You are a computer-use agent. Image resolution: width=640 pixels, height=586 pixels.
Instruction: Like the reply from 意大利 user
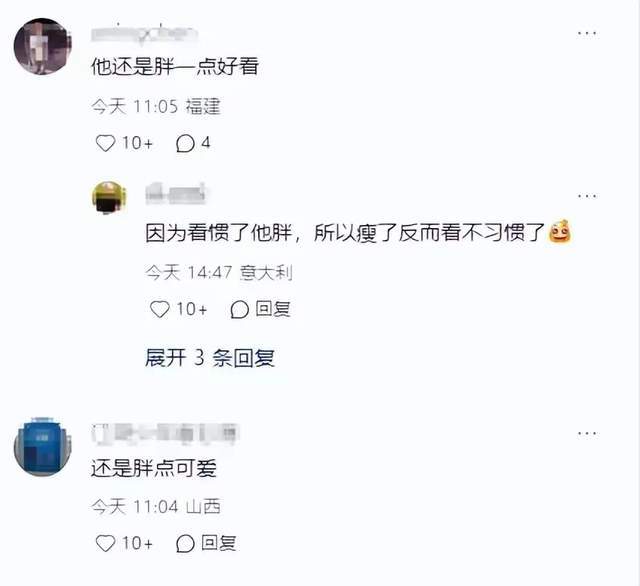[x=160, y=309]
